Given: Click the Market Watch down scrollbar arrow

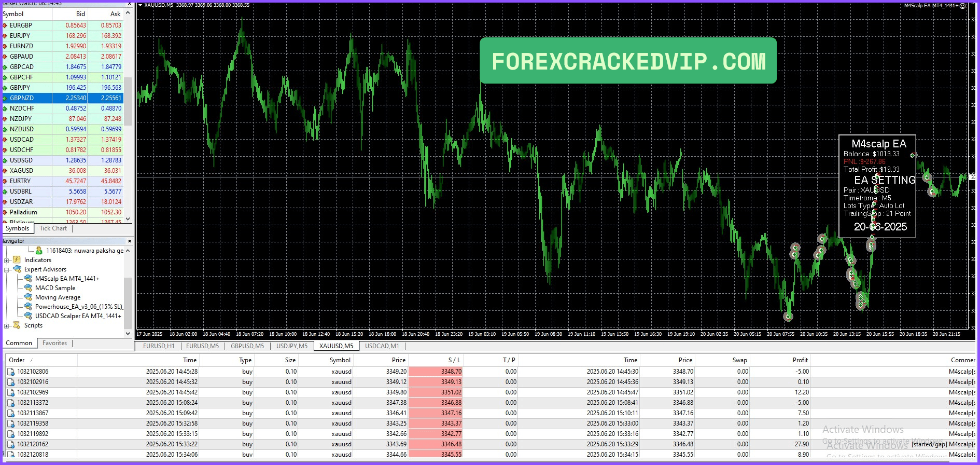Looking at the screenshot, I should point(128,220).
